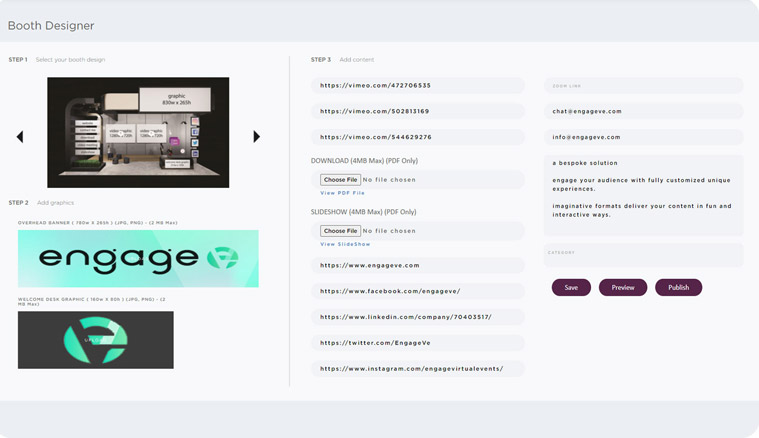The height and width of the screenshot is (438, 759).
Task: Edit the chat@engageve.com field
Action: click(643, 111)
